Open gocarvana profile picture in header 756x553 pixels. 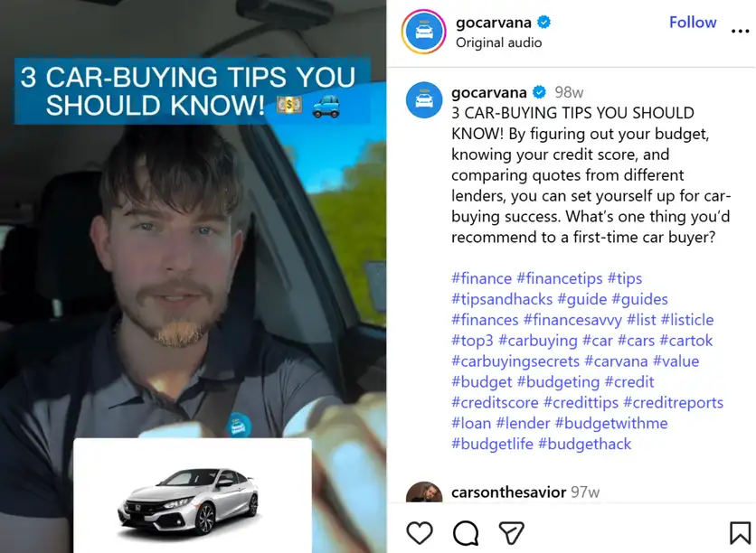click(424, 32)
